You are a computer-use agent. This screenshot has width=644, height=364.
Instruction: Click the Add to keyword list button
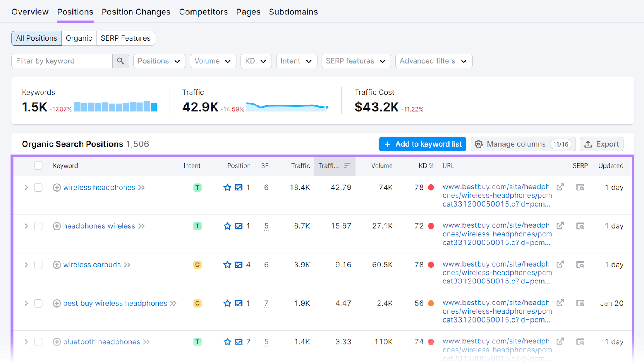click(x=422, y=144)
